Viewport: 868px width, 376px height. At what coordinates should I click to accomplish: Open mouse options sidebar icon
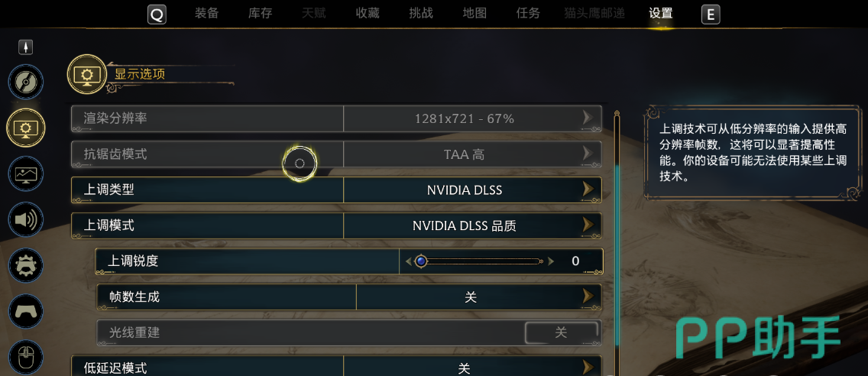(26, 356)
